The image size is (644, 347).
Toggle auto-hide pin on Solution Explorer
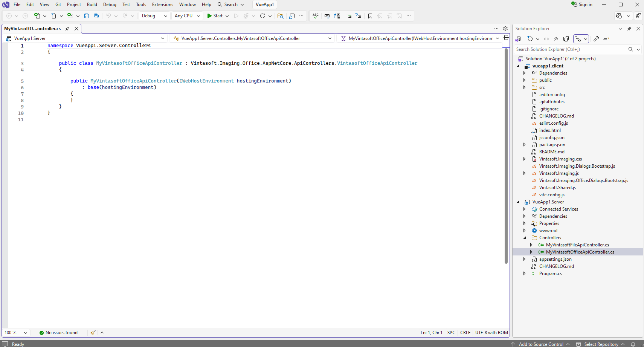click(629, 29)
